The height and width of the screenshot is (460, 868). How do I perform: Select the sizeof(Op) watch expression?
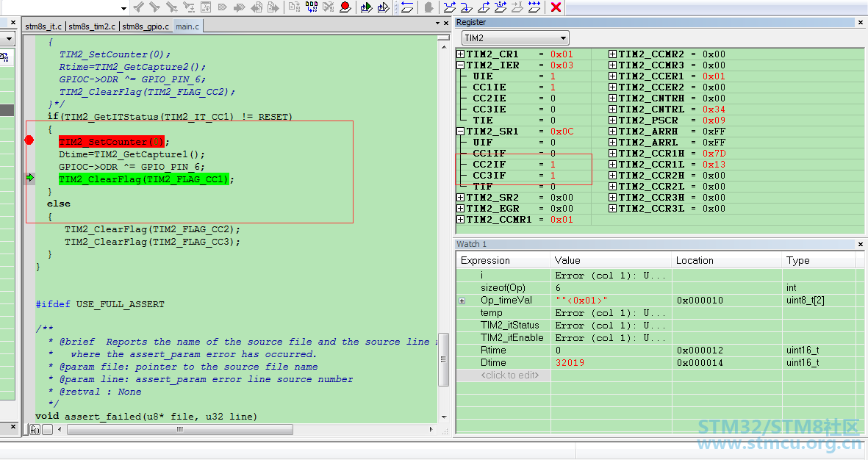[503, 287]
